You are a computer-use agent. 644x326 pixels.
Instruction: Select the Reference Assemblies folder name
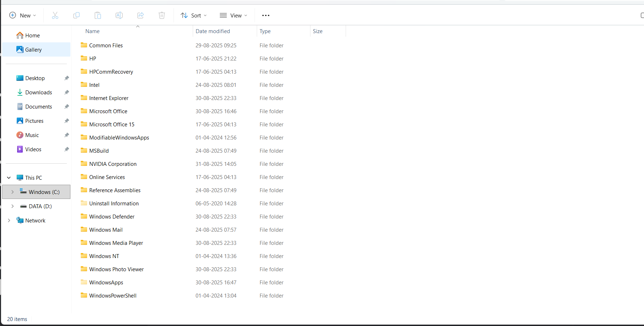115,190
